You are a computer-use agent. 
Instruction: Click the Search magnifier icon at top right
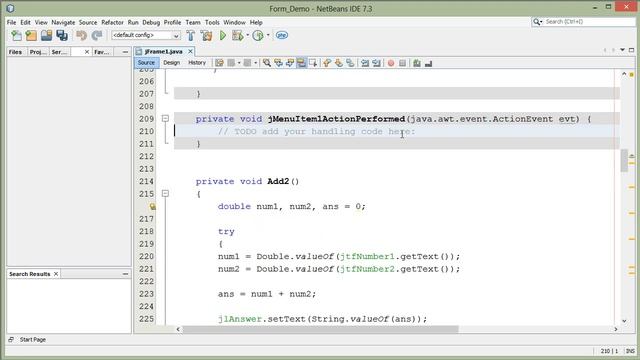537,22
